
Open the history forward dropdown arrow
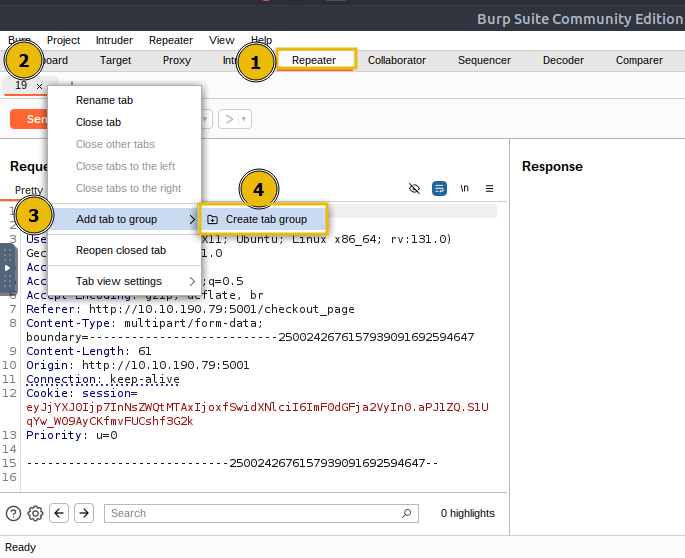click(244, 119)
